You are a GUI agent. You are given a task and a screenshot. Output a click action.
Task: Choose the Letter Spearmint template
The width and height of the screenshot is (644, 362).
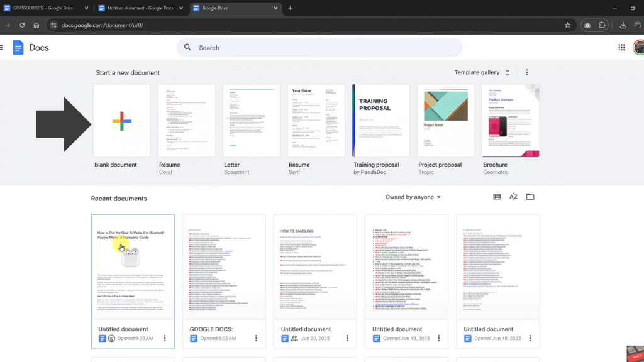pos(252,121)
